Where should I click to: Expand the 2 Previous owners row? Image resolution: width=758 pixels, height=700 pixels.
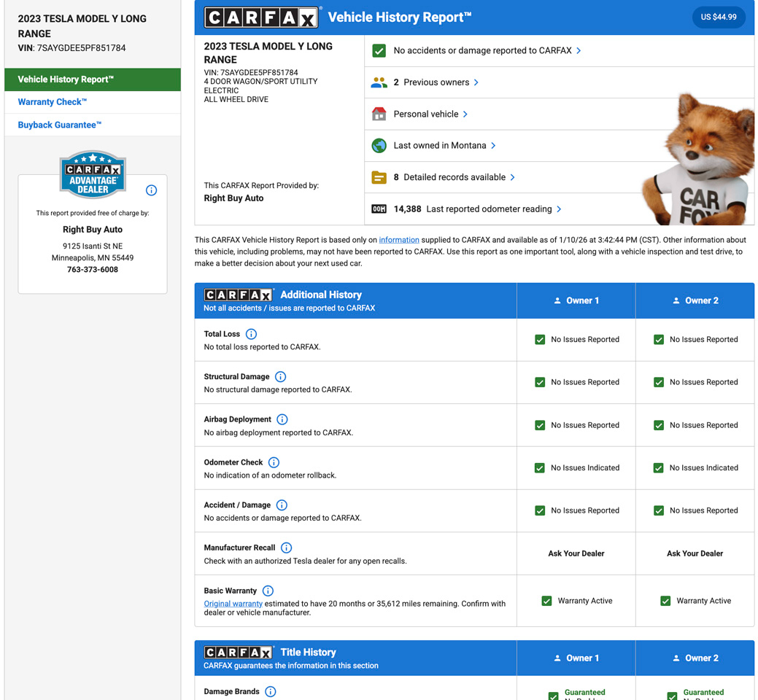[436, 82]
